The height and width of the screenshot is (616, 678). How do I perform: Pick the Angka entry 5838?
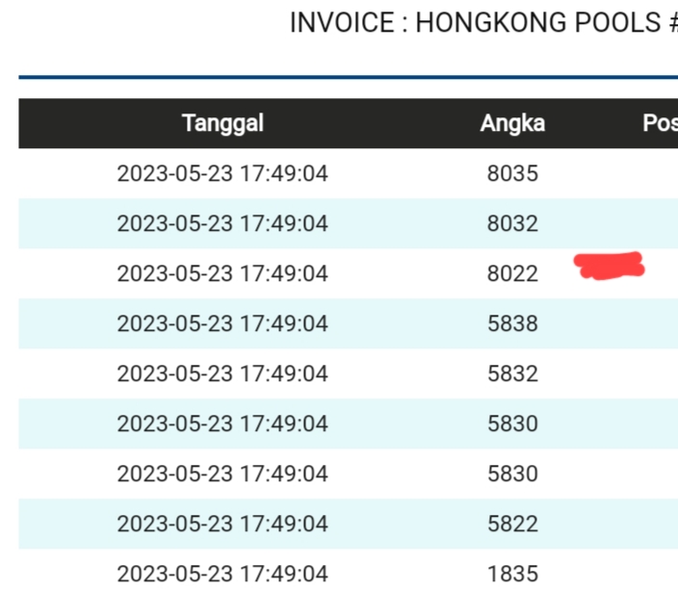(x=512, y=324)
